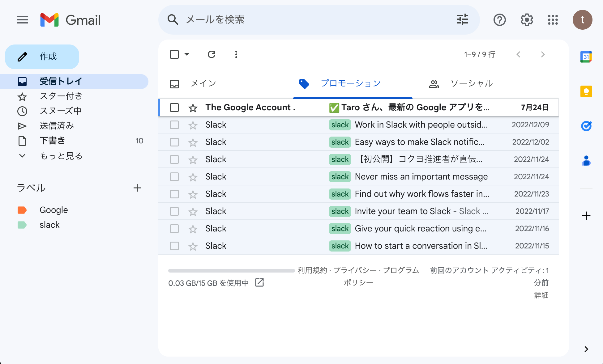
Task: Tick the select-all checkbox
Action: point(174,55)
